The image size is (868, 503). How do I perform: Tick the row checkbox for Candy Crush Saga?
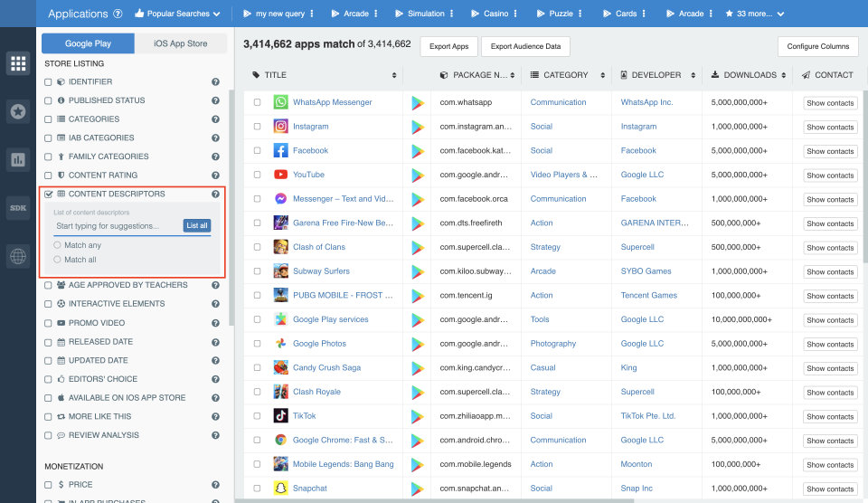coord(257,367)
